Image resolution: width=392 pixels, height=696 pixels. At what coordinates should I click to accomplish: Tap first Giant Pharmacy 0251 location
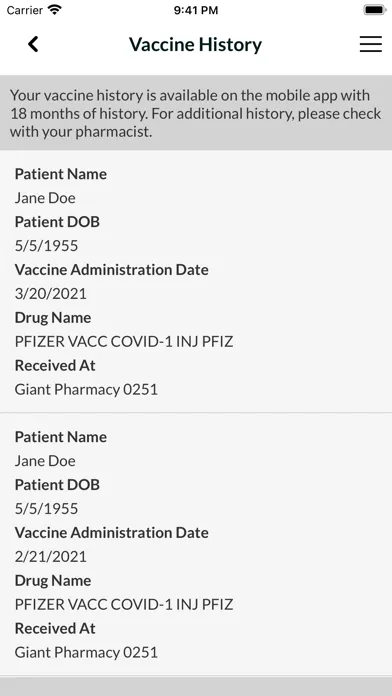click(86, 390)
